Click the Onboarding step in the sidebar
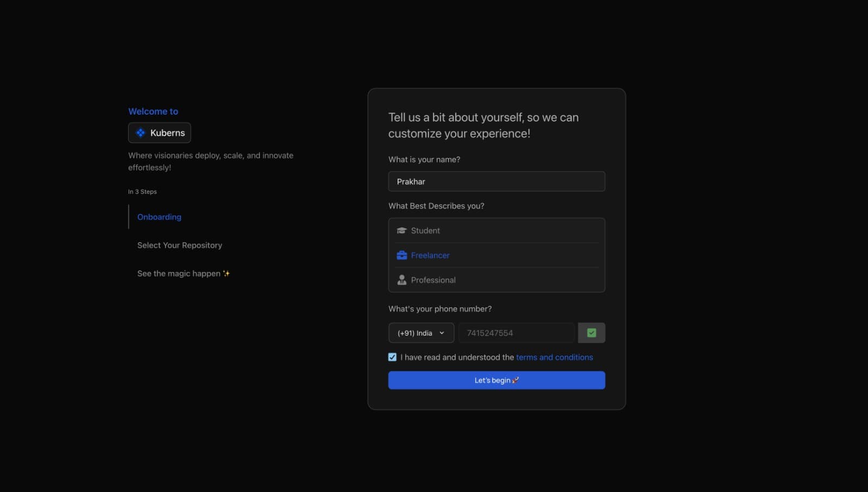Screen dimensions: 868x492 point(159,217)
